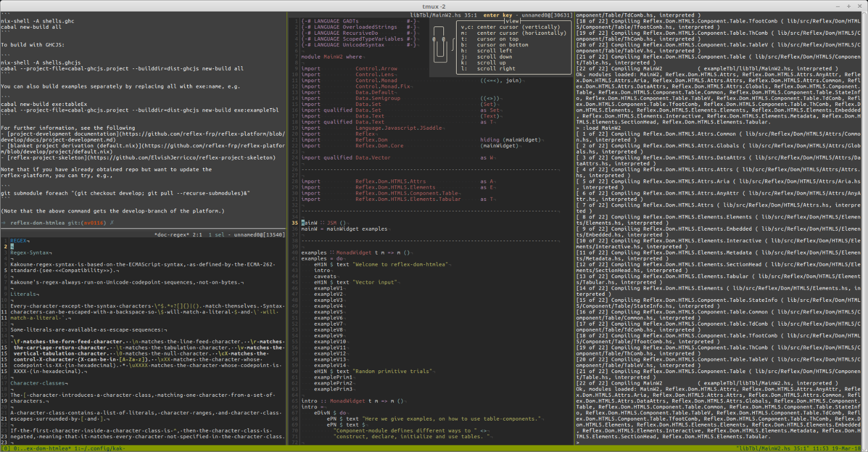The height and width of the screenshot is (452, 868).
Task: Click the [0] tmux session indicator
Action: [6, 449]
